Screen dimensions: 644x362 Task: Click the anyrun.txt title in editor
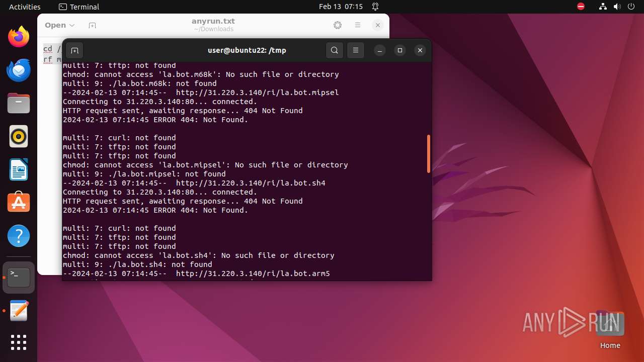(213, 21)
